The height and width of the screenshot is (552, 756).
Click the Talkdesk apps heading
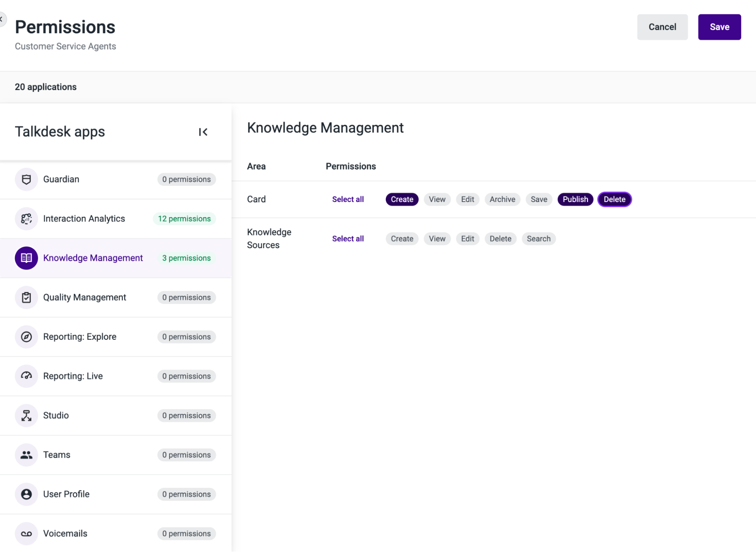tap(60, 132)
